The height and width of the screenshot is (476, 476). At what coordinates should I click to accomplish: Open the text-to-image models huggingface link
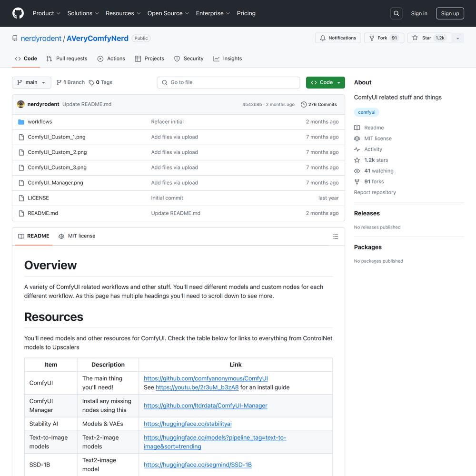coord(215,442)
